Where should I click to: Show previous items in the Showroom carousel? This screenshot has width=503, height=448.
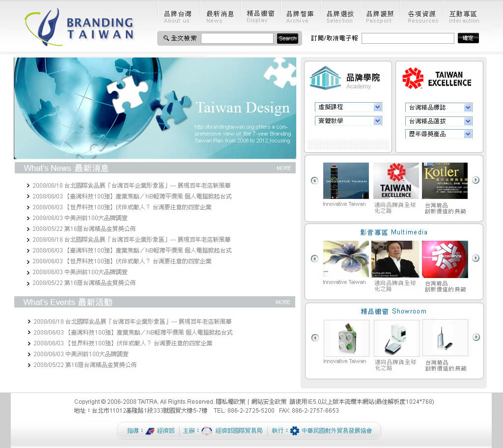point(315,337)
